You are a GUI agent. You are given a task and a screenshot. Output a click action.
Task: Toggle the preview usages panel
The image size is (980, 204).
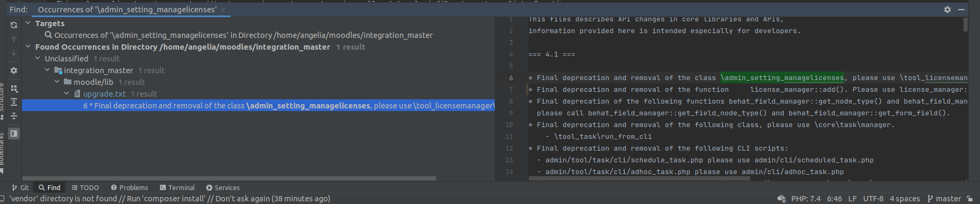14,134
